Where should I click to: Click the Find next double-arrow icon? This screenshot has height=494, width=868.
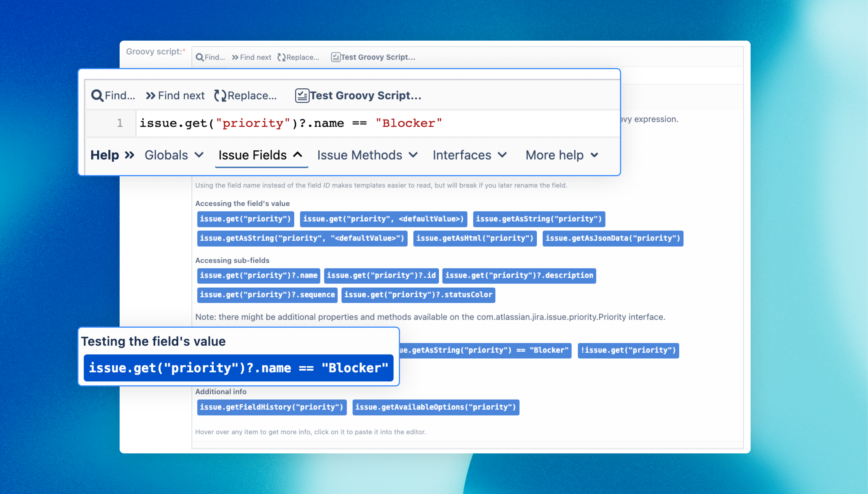[x=151, y=96]
